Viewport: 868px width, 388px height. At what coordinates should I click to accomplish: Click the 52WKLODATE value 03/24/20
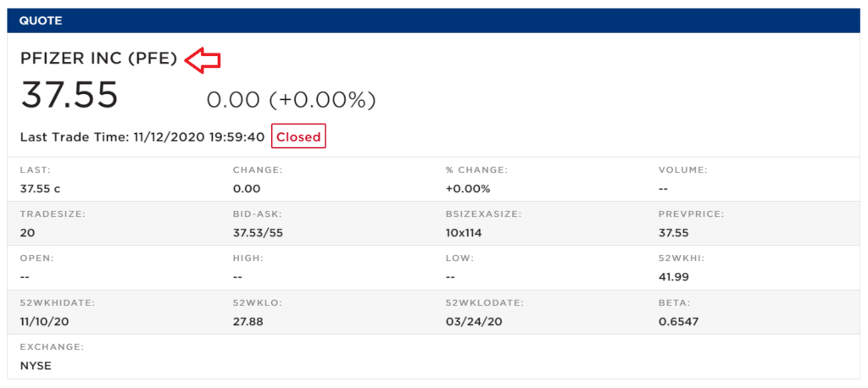click(471, 321)
